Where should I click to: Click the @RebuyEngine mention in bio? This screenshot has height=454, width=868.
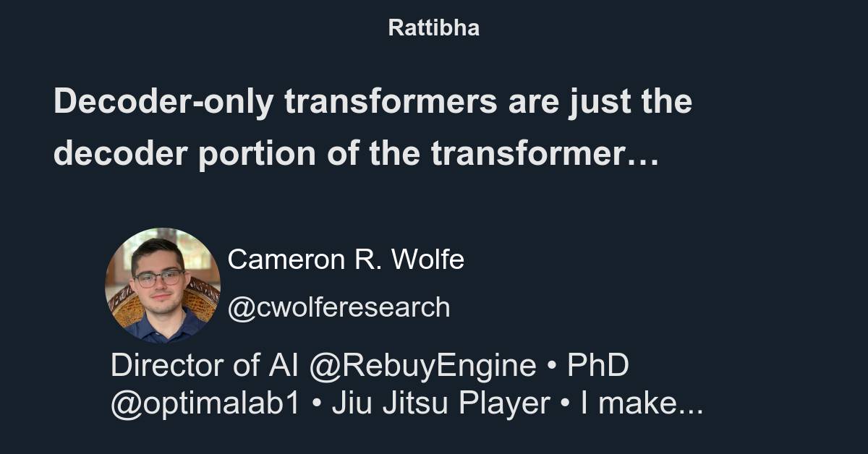[422, 366]
